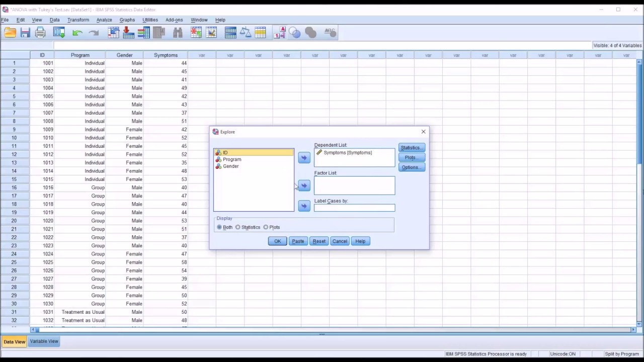This screenshot has height=362, width=644.
Task: Click the Insert cases toolbar icon
Action: click(x=196, y=33)
